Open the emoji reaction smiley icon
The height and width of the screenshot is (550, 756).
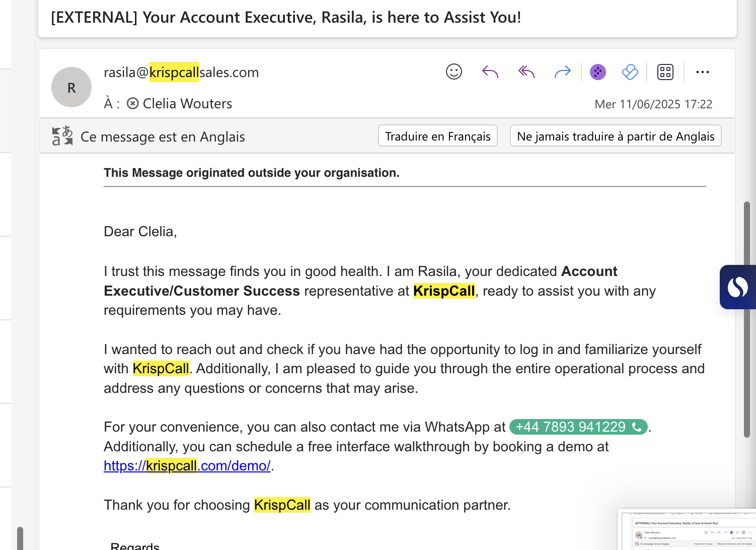pyautogui.click(x=454, y=72)
